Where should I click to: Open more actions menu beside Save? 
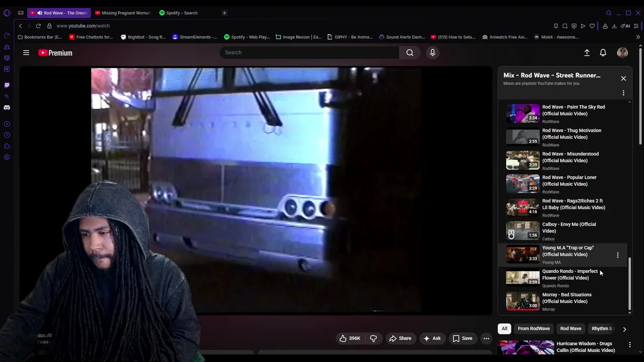tap(486, 338)
